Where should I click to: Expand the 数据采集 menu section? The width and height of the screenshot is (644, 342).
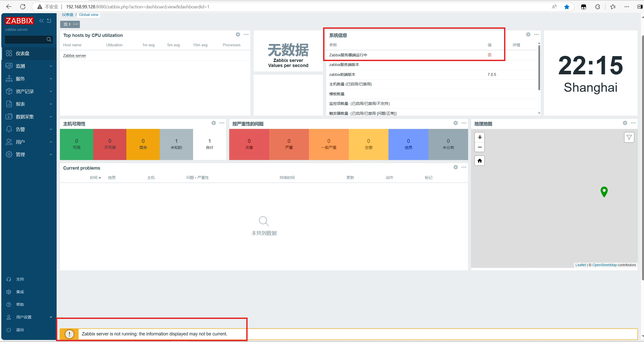[29, 117]
